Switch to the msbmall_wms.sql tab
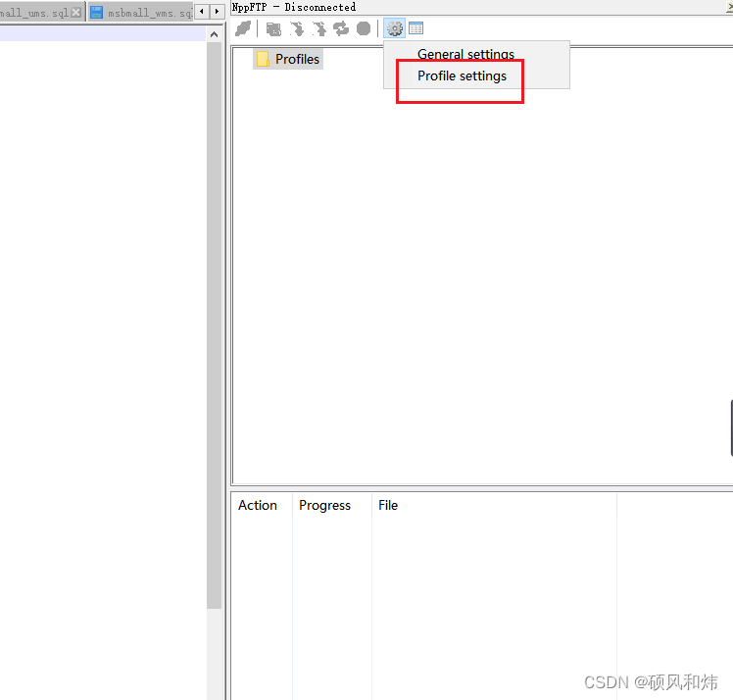Viewport: 733px width, 700px height. [x=140, y=13]
